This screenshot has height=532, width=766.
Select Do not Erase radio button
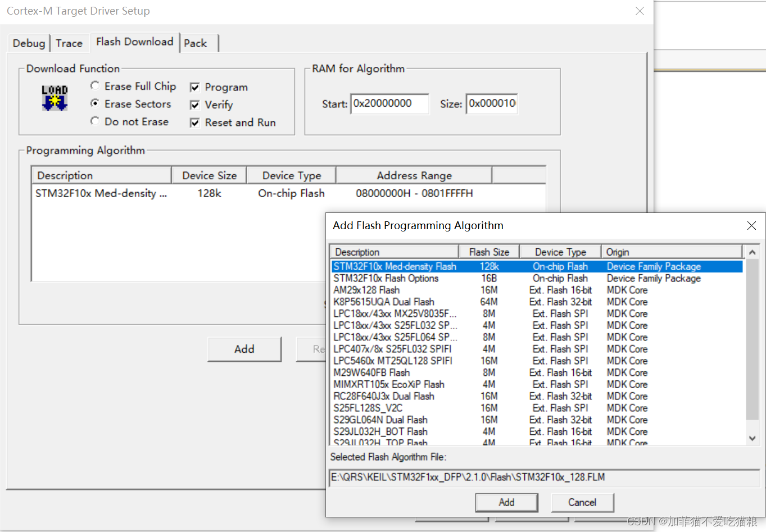coord(95,121)
